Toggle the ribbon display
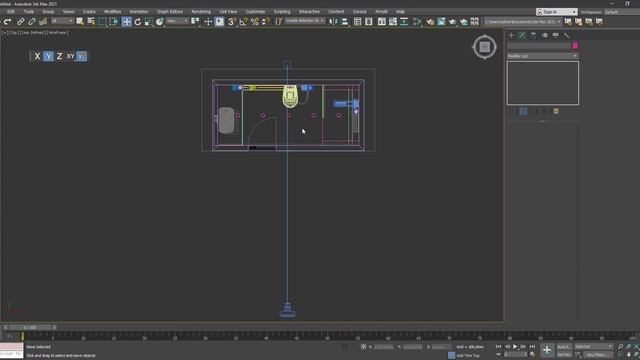640x360 pixels. [x=382, y=22]
